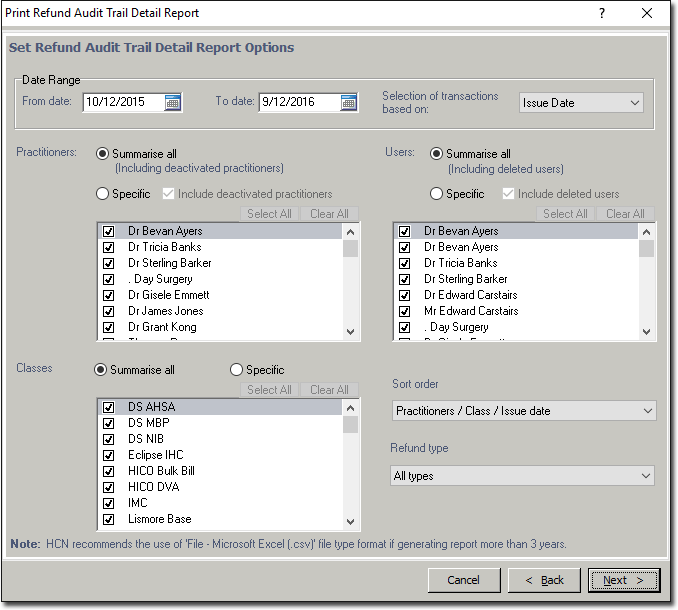The height and width of the screenshot is (610, 678).
Task: Uncheck Mr Edward Carstairs in Users list
Action: 405,311
